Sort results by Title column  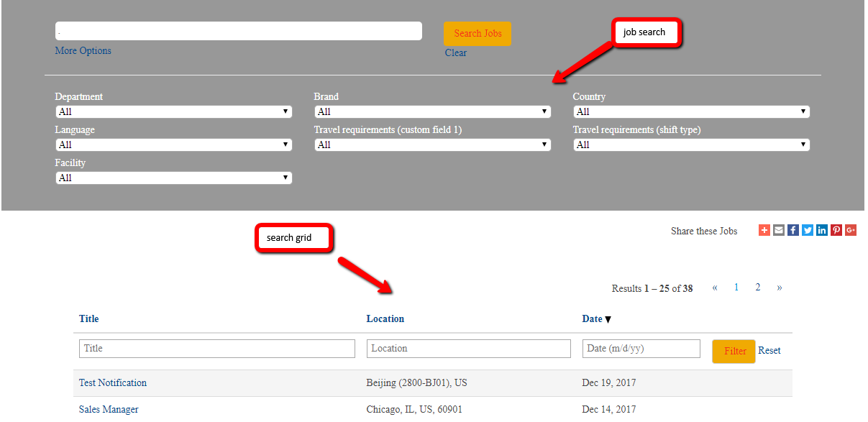click(89, 318)
